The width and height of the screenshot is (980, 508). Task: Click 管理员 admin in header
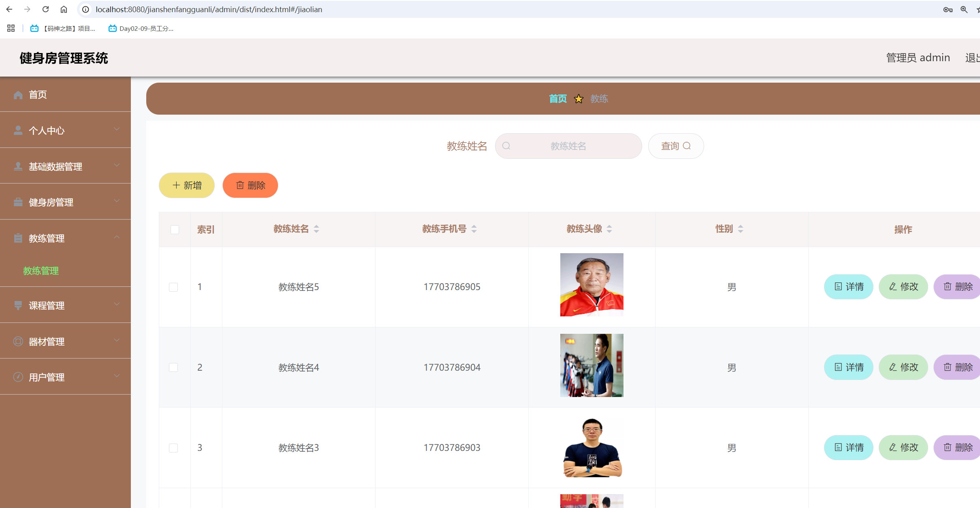pos(918,58)
